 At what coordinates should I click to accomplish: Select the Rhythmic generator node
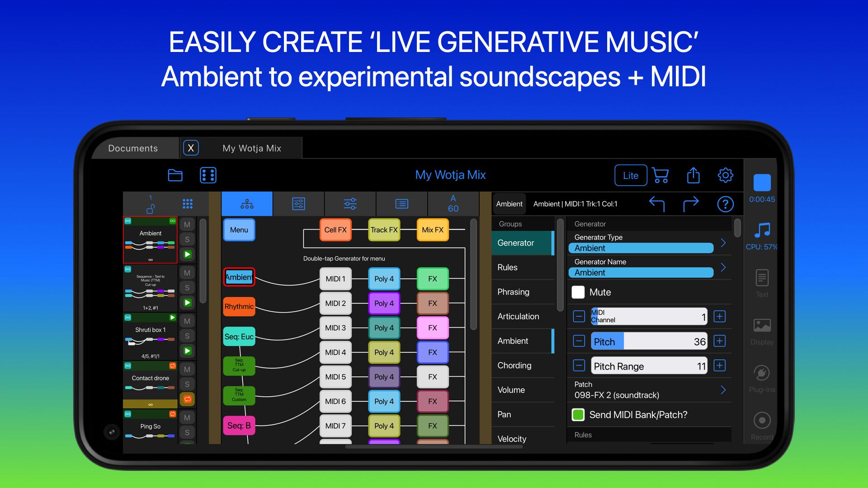[239, 306]
